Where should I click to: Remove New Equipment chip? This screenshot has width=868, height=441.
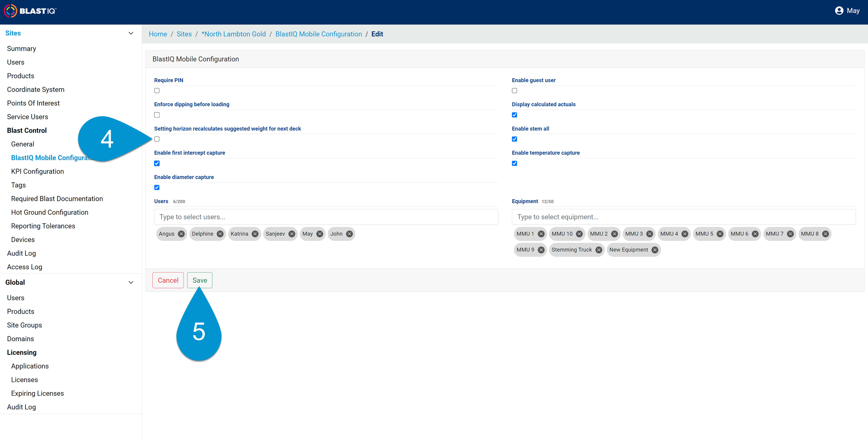pyautogui.click(x=655, y=250)
